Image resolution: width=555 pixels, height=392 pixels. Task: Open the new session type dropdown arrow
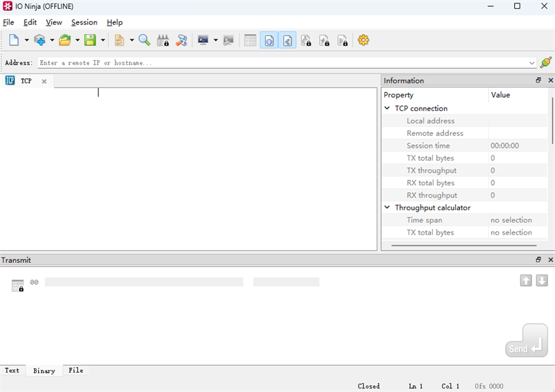click(26, 40)
